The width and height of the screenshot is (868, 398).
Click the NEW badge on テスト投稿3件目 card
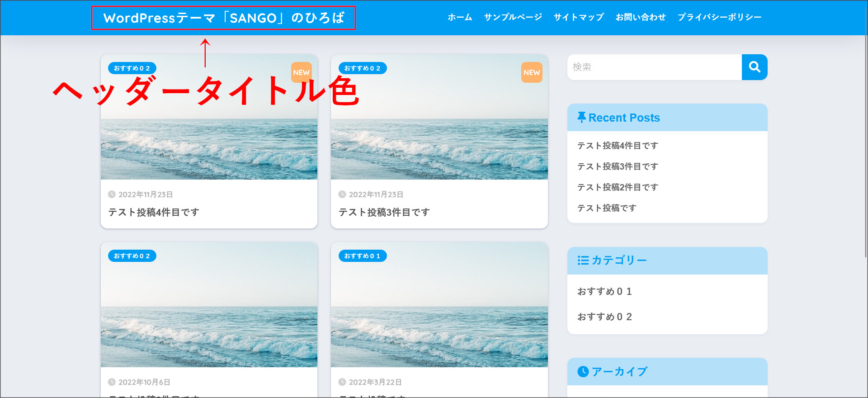[x=532, y=72]
